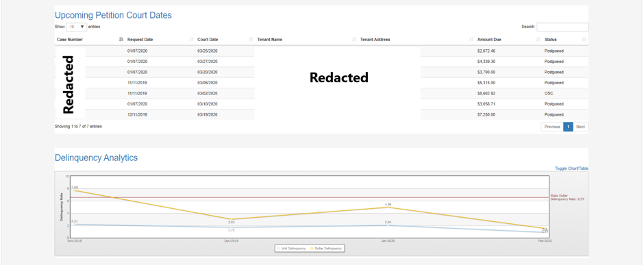Select page 1 in pagination

click(568, 127)
